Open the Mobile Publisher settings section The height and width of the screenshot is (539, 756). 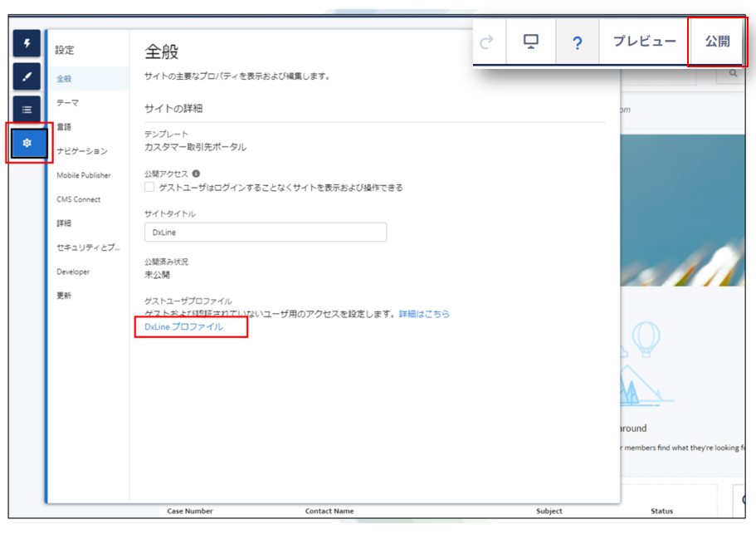(84, 175)
